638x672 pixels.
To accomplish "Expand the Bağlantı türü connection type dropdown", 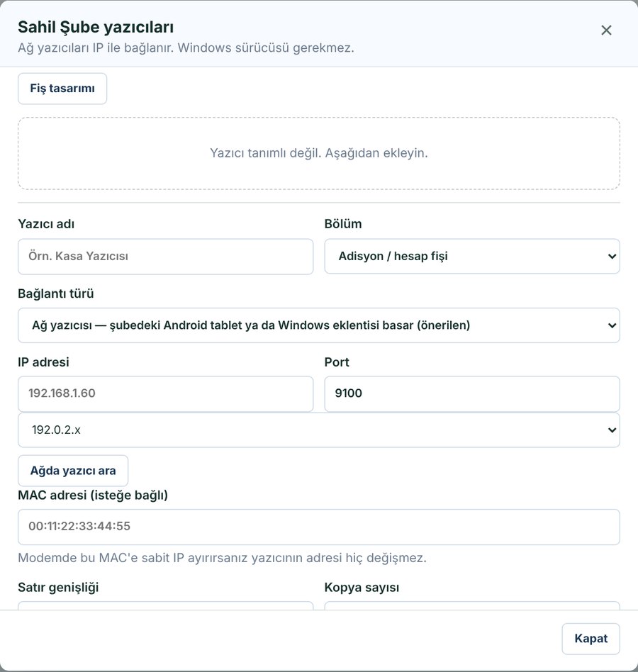I will pos(319,325).
